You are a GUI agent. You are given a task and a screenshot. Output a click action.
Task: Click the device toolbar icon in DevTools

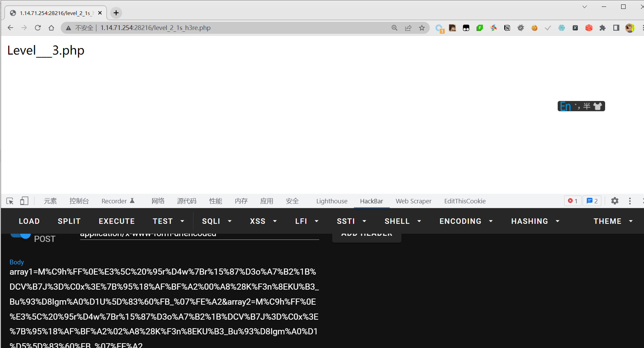24,201
